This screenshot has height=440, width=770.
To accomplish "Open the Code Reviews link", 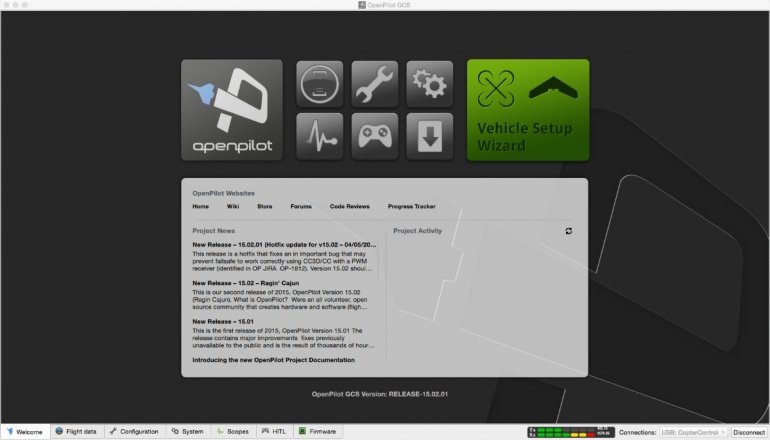I will 350,206.
